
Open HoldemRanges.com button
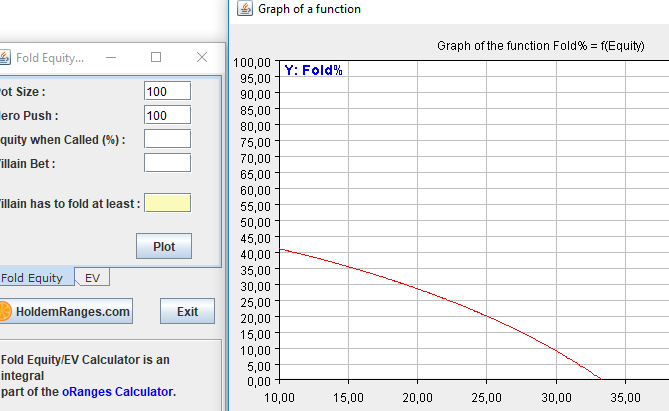(66, 311)
